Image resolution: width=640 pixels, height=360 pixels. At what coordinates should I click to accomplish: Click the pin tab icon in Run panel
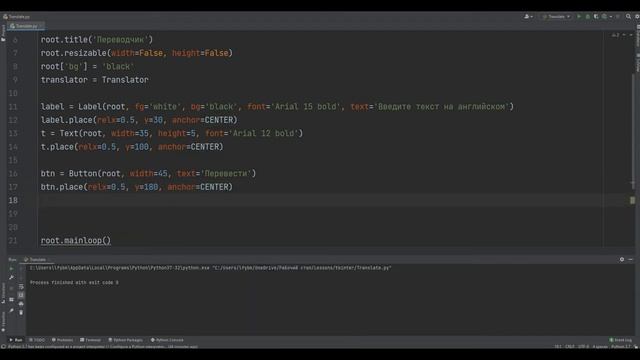pos(11,311)
